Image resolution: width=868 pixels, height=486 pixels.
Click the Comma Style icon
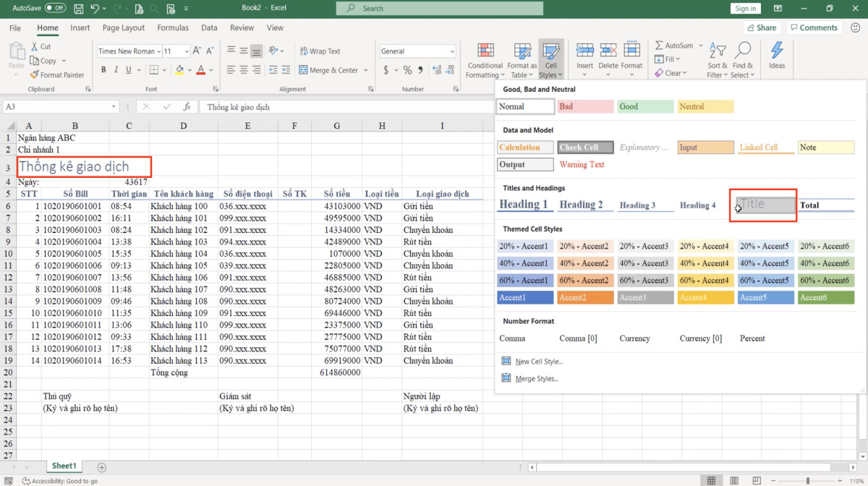421,70
